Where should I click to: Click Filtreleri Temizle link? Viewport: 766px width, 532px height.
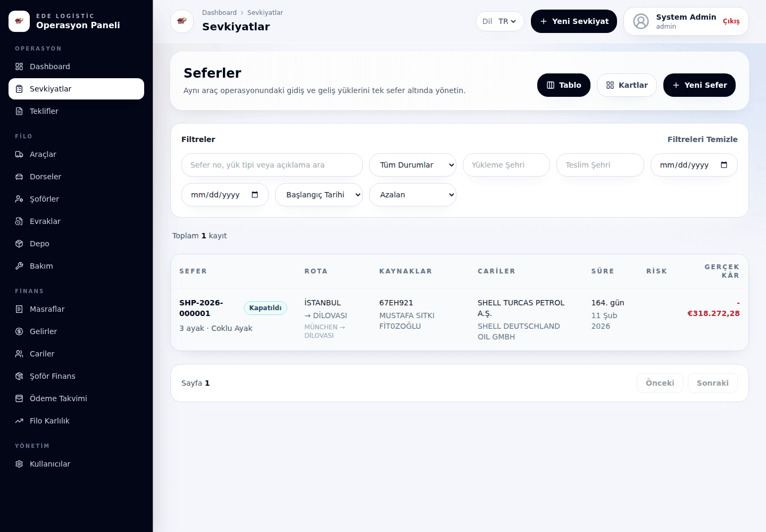[x=703, y=139]
